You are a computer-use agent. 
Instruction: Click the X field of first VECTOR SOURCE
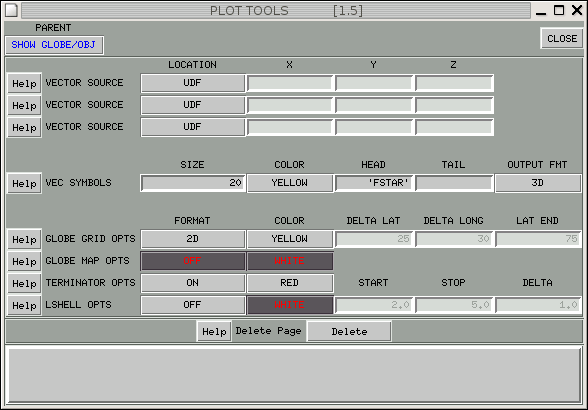pos(290,83)
